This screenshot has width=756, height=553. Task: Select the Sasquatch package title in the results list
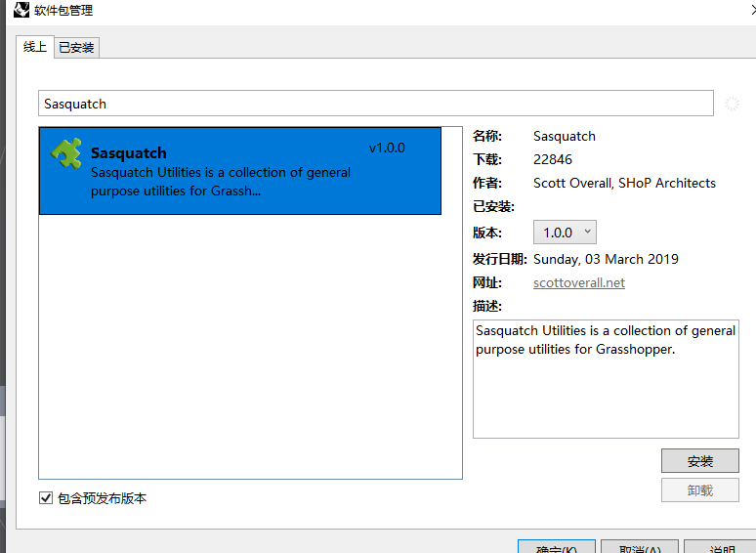pyautogui.click(x=128, y=152)
